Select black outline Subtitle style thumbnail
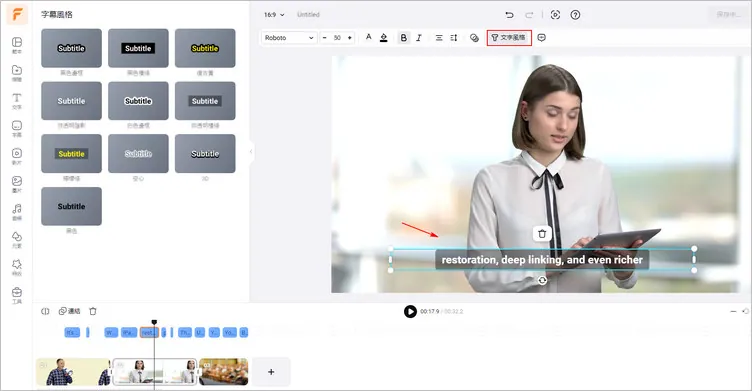This screenshot has height=391, width=752. pyautogui.click(x=71, y=48)
